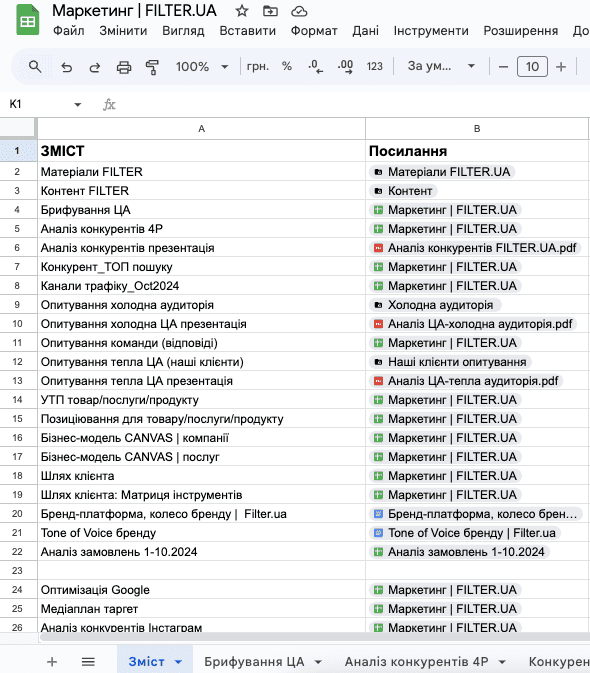Select the cell Брифування ЦА
The width and height of the screenshot is (590, 673).
pyautogui.click(x=202, y=210)
